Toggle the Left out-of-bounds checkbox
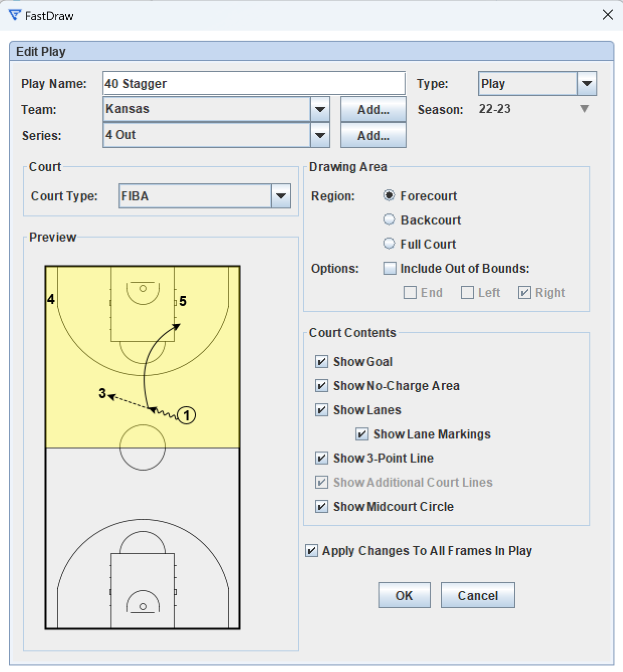The height and width of the screenshot is (672, 623). [467, 292]
